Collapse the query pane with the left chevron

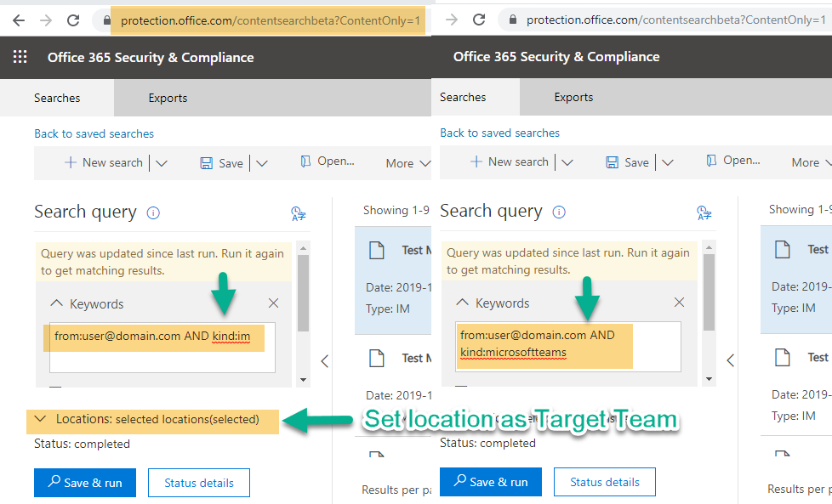click(x=324, y=361)
